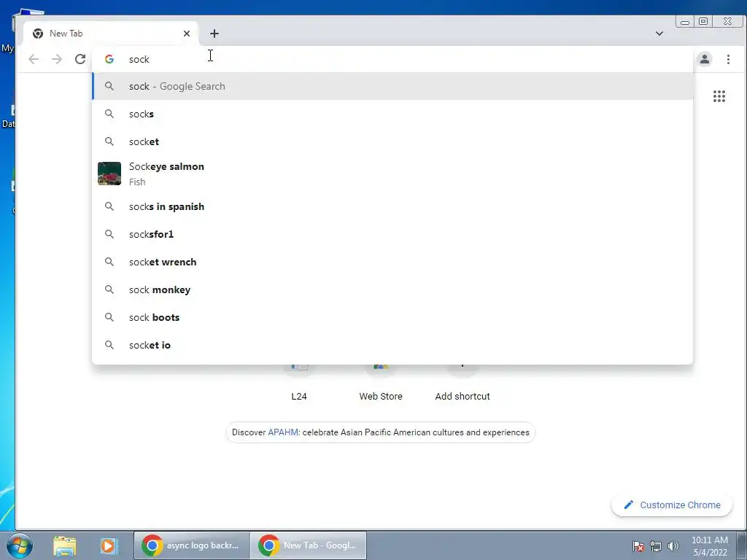Select the 'sock monkey' suggestion
747x560 pixels.
pyautogui.click(x=392, y=289)
